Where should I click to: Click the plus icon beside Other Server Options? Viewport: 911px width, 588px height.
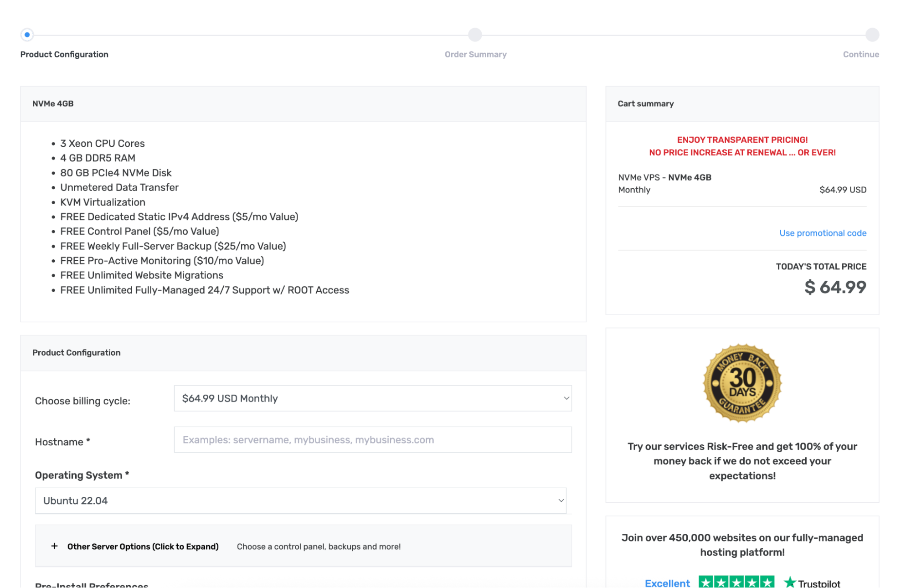(x=54, y=546)
